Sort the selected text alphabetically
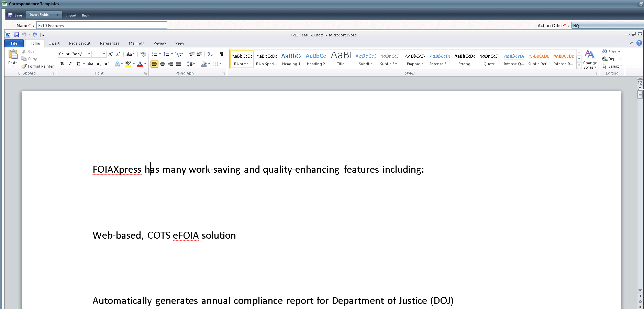 [210, 54]
